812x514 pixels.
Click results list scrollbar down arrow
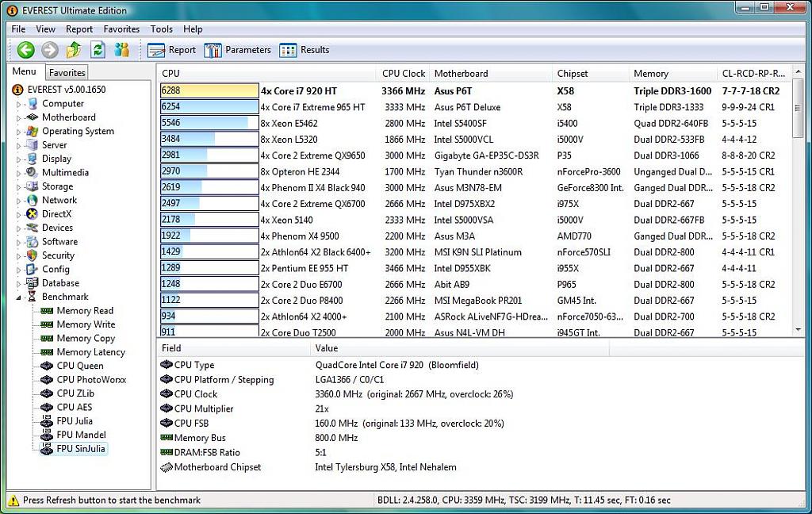pyautogui.click(x=798, y=329)
